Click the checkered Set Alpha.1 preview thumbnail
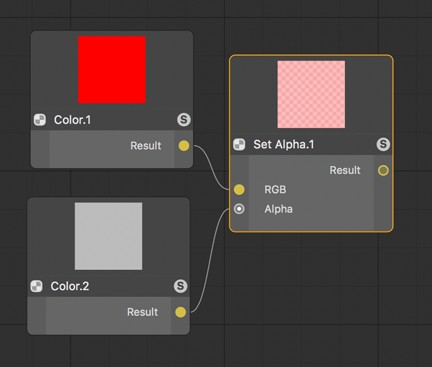 pyautogui.click(x=311, y=94)
